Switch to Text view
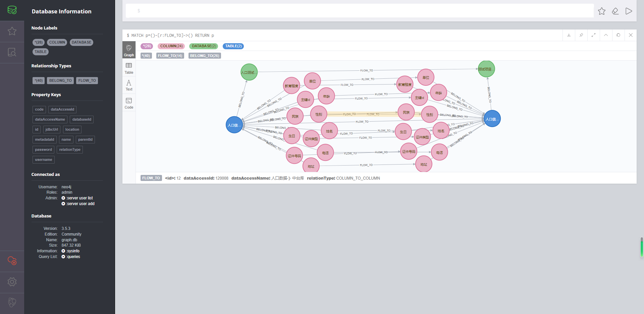Screen dimensions: 644x314 coord(129,85)
